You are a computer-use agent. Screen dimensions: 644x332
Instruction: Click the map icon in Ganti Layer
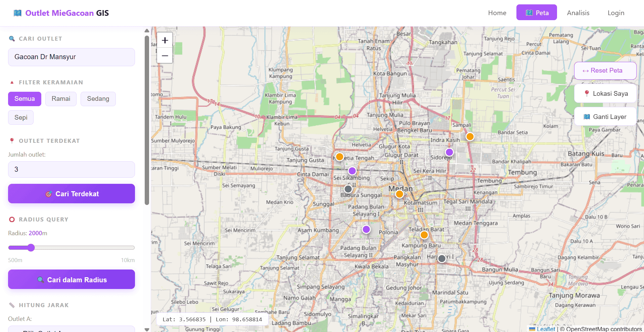[587, 117]
